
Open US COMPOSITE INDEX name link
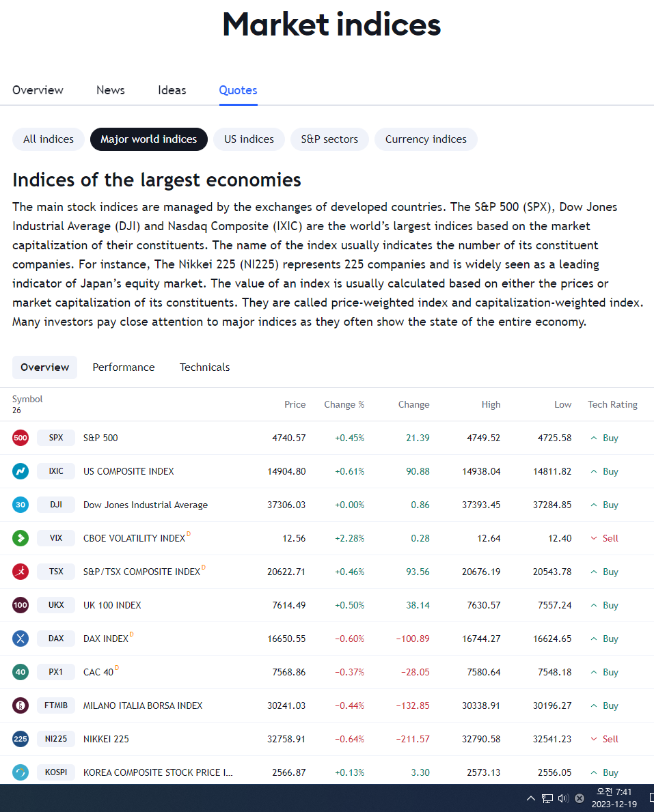[x=128, y=471]
